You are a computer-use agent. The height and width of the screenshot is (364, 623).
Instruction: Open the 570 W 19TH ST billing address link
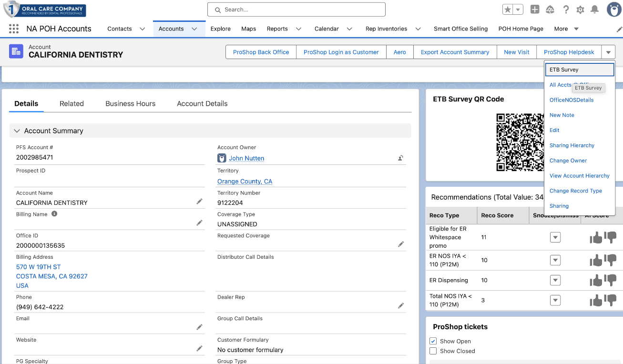pyautogui.click(x=39, y=267)
